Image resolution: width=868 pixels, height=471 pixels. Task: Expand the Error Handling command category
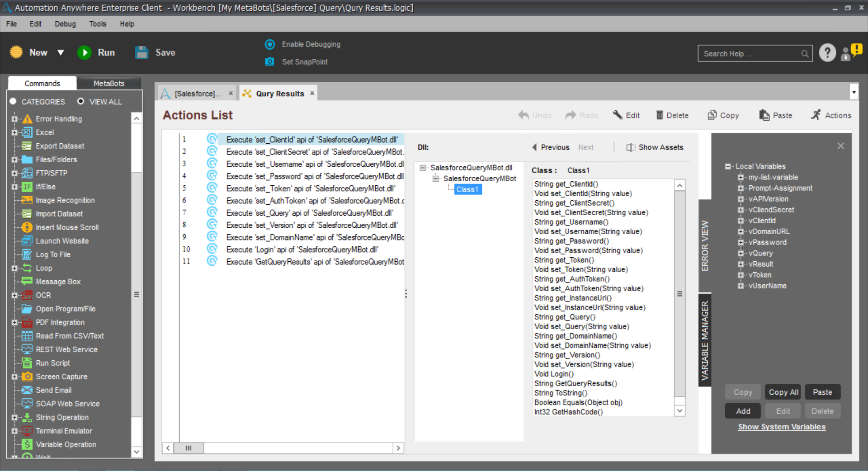tap(14, 119)
